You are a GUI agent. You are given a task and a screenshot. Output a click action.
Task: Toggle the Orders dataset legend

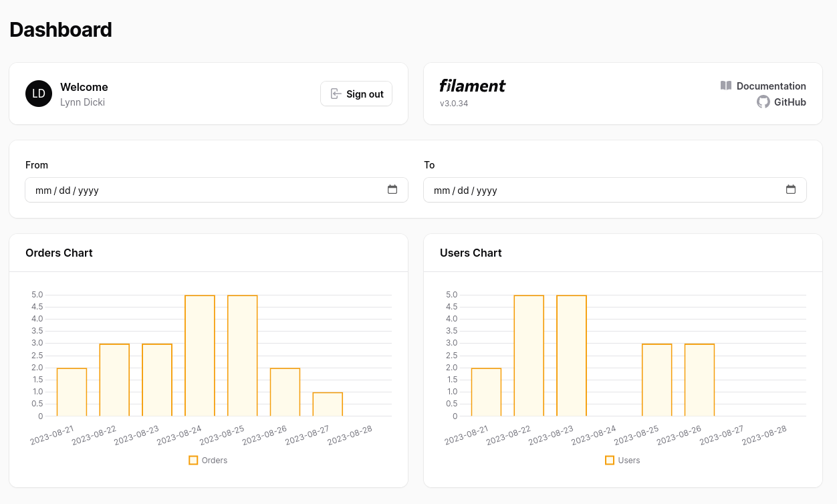(x=215, y=461)
